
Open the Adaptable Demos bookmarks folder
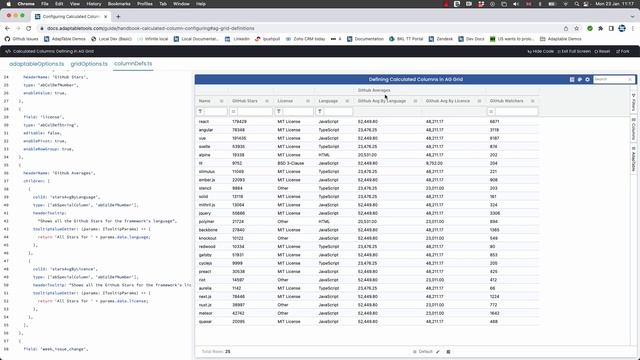(561, 39)
